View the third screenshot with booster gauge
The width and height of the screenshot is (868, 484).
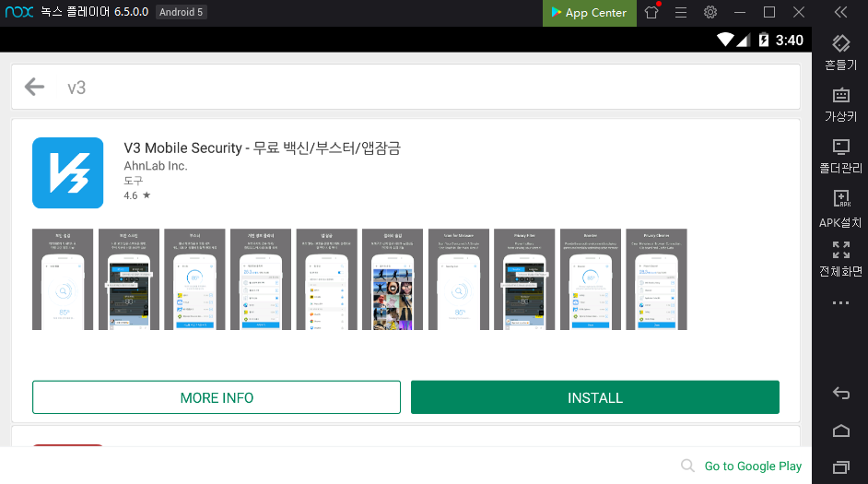pos(194,279)
